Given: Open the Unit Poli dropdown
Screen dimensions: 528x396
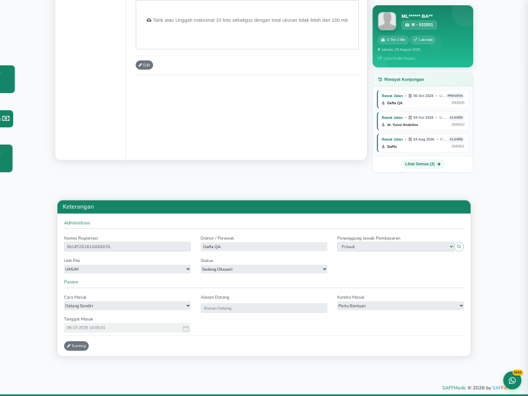Looking at the screenshot, I should coord(127,269).
